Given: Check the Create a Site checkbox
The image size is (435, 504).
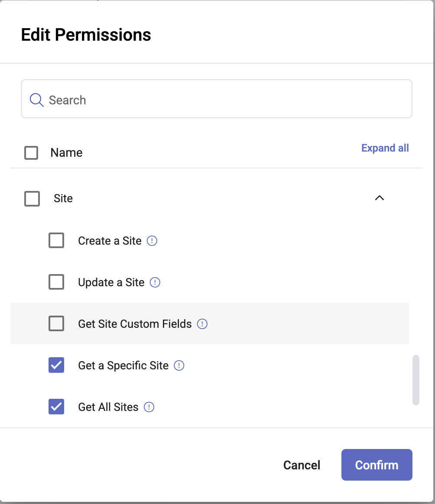Looking at the screenshot, I should (x=56, y=240).
